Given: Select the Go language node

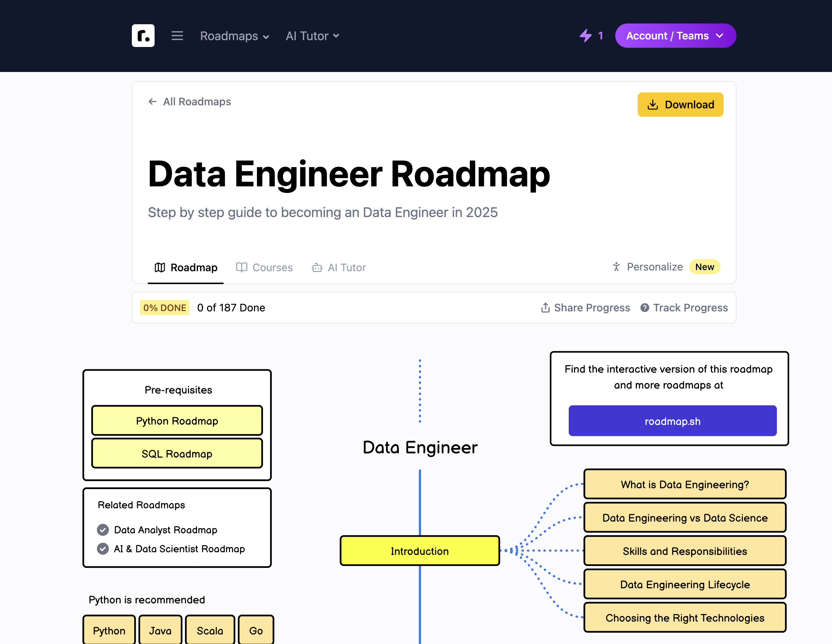Looking at the screenshot, I should [256, 630].
